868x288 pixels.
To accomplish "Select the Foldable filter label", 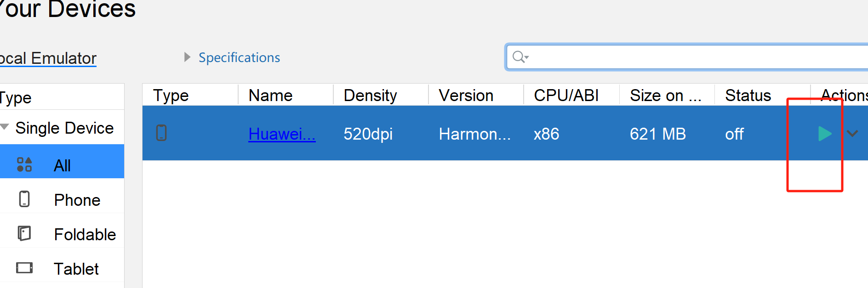I will 85,234.
